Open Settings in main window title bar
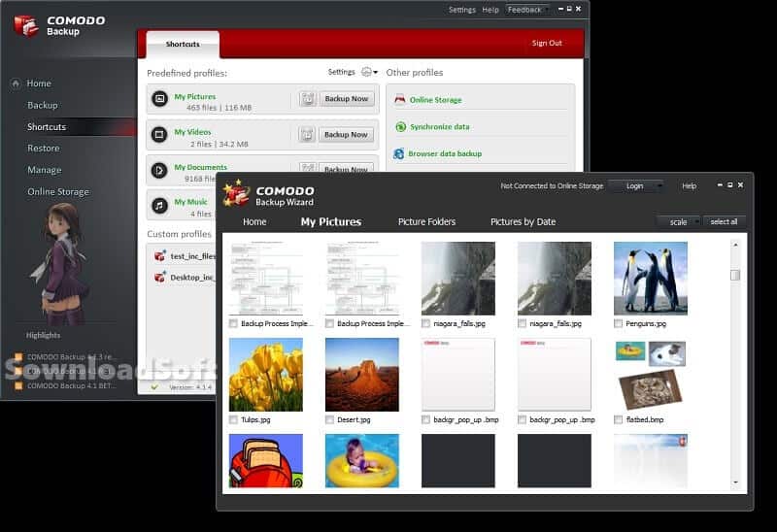Screen dimensions: 777x532 [462, 10]
